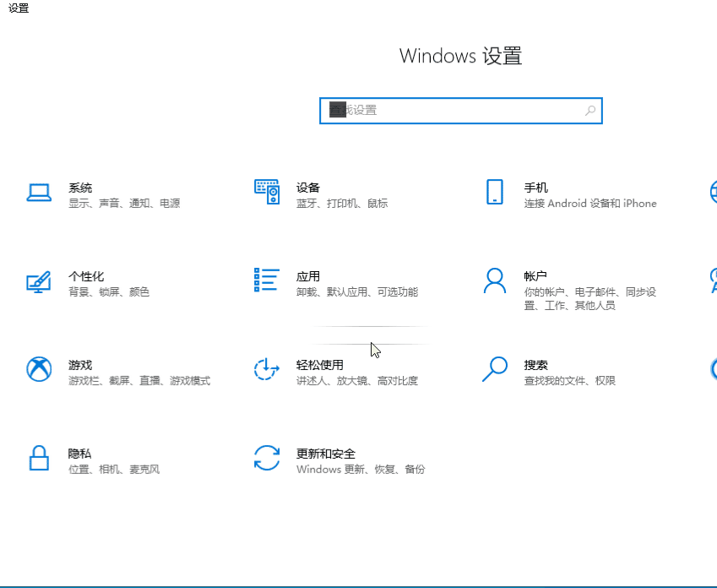Open the 隐私 (Privacy) padlock icon

(x=38, y=460)
